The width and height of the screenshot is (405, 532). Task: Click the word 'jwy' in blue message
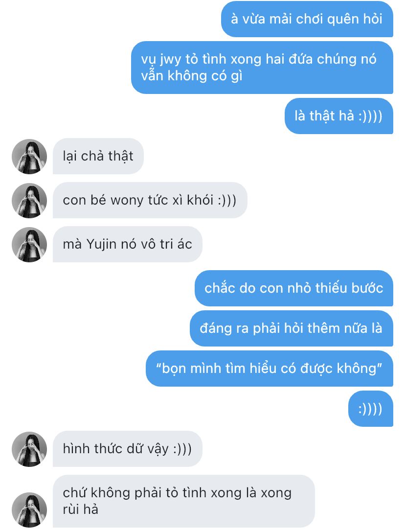point(171,59)
